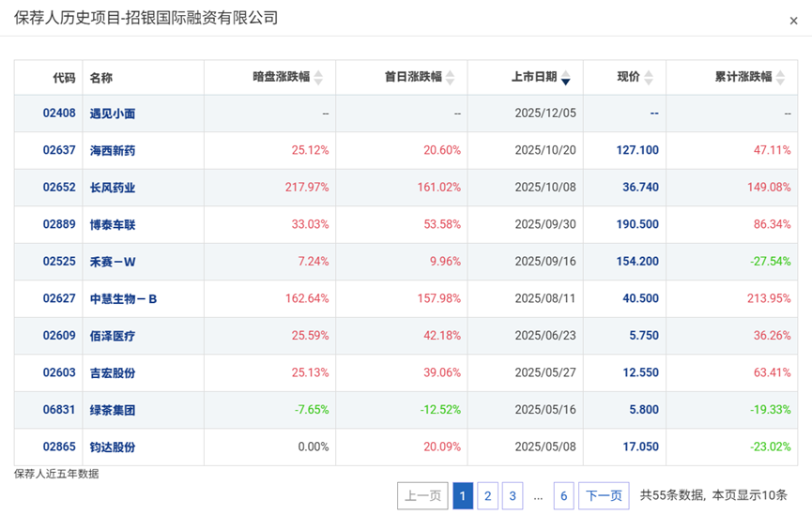This screenshot has width=812, height=530.
Task: Sort by 上市日期 column arrow
Action: click(565, 78)
